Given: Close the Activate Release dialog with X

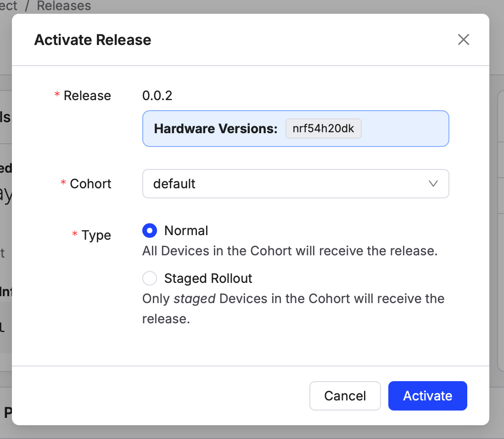Looking at the screenshot, I should tap(463, 40).
